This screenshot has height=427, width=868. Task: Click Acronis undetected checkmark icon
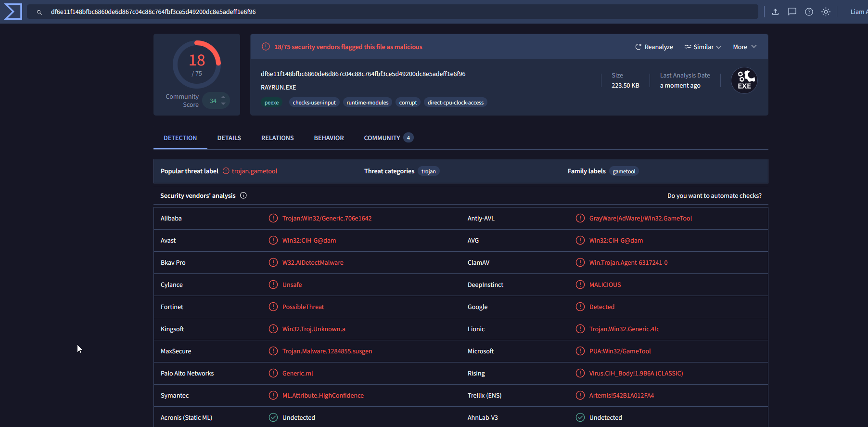pos(273,417)
